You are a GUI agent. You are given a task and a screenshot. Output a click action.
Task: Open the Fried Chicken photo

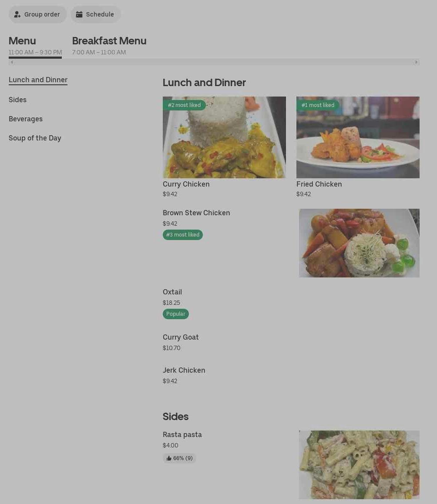358,137
